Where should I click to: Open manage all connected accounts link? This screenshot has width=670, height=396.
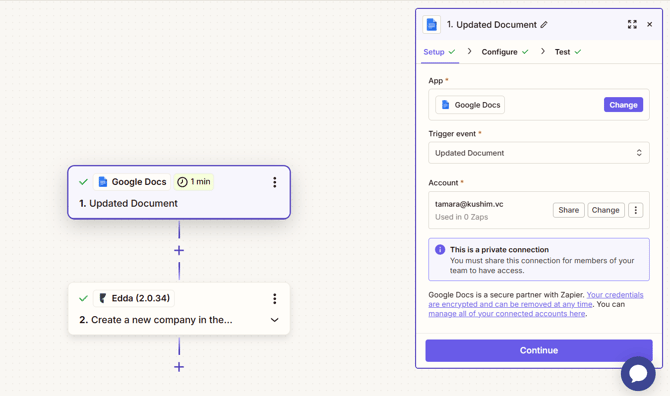[507, 314]
